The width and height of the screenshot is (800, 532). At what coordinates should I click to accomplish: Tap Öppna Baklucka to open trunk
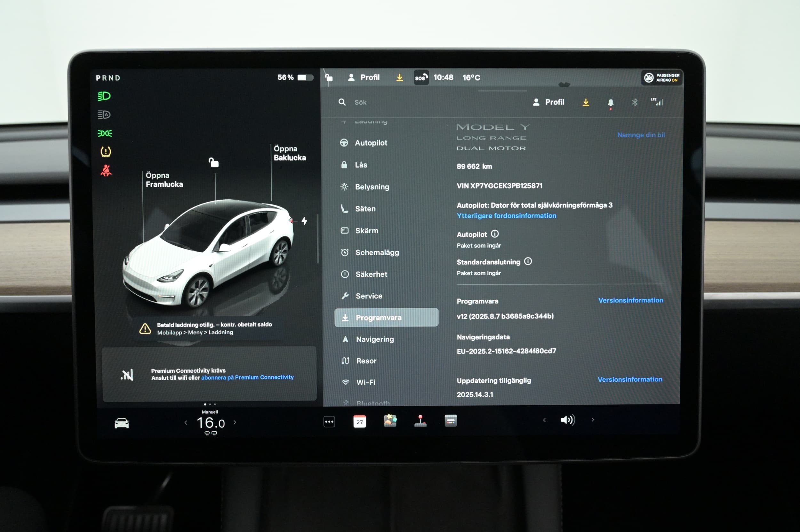[x=290, y=153]
